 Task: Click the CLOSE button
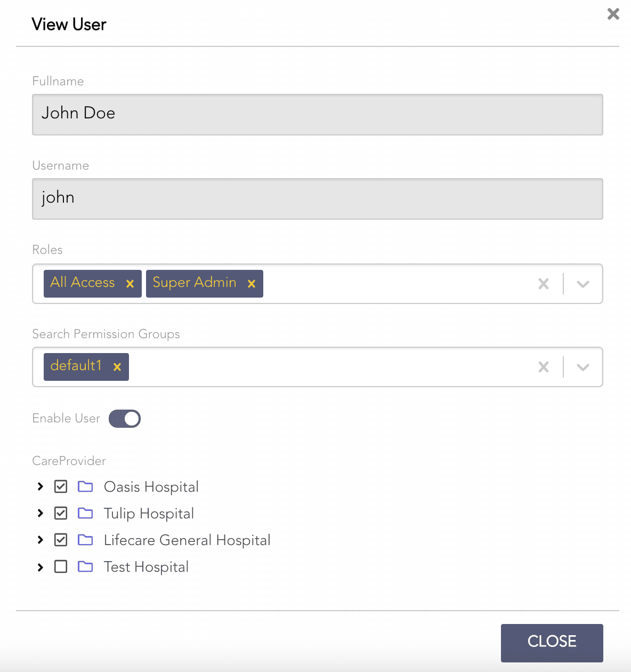552,643
